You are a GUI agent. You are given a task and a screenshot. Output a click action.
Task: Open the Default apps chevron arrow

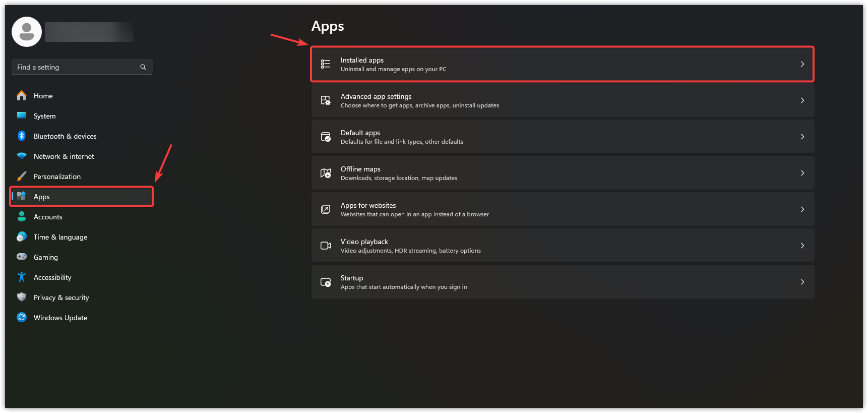(x=802, y=137)
